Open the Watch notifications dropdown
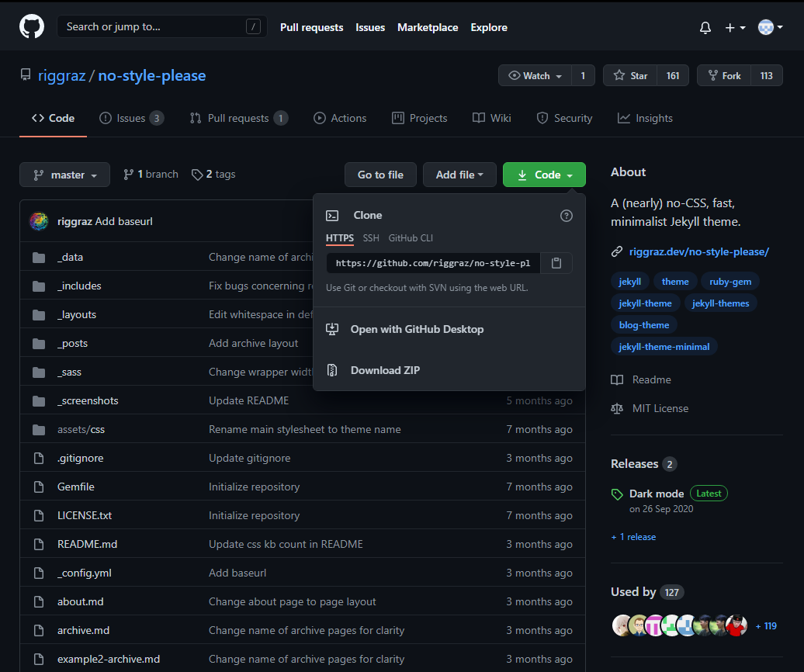The image size is (804, 672). [x=535, y=76]
